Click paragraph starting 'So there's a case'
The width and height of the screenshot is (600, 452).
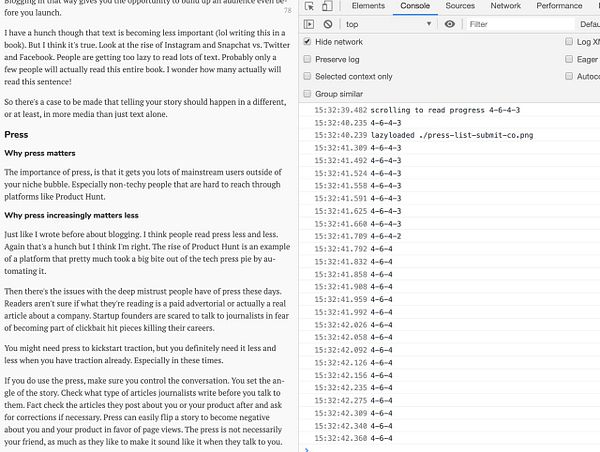coord(145,108)
